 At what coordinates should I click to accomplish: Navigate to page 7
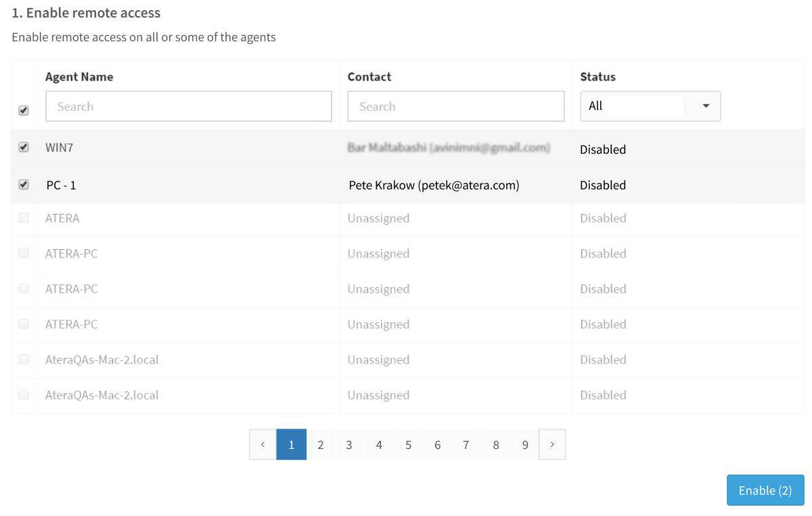tap(466, 445)
